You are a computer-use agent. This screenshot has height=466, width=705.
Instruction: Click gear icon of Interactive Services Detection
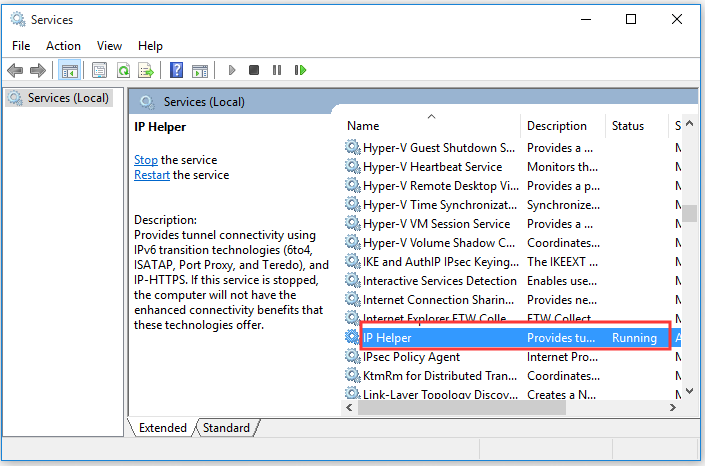pos(353,280)
